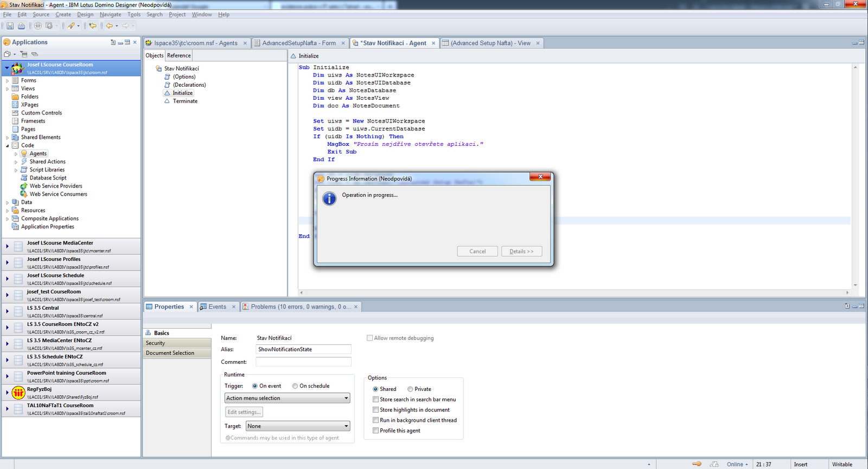868x469 pixels.
Task: Toggle Allow remote debugging checkbox
Action: click(x=370, y=338)
